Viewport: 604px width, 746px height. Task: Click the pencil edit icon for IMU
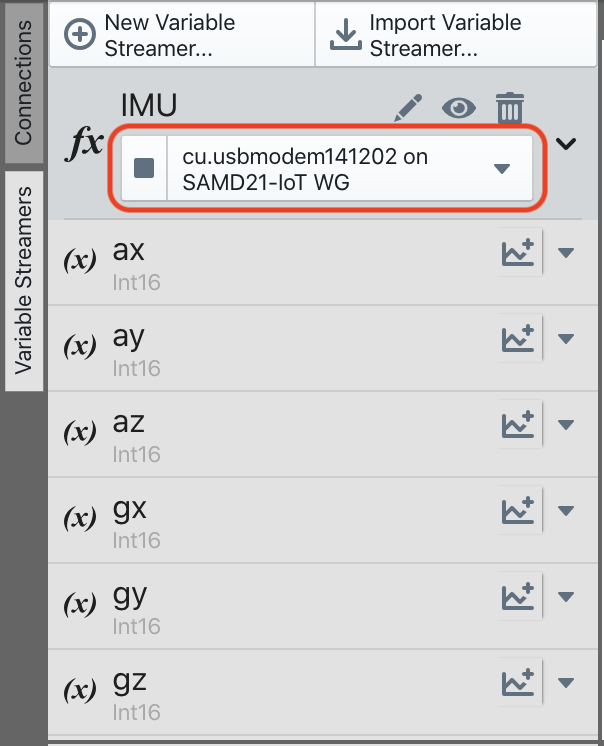[410, 107]
